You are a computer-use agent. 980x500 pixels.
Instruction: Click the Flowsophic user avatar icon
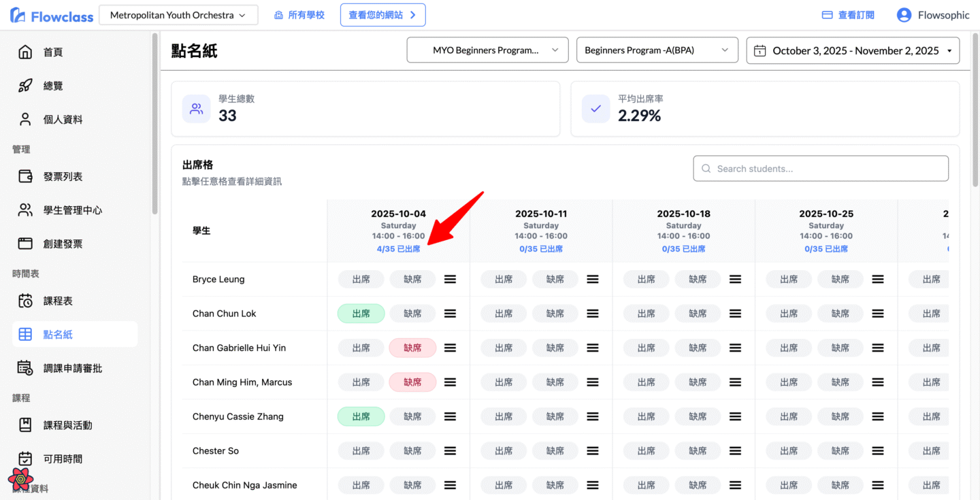coord(904,15)
